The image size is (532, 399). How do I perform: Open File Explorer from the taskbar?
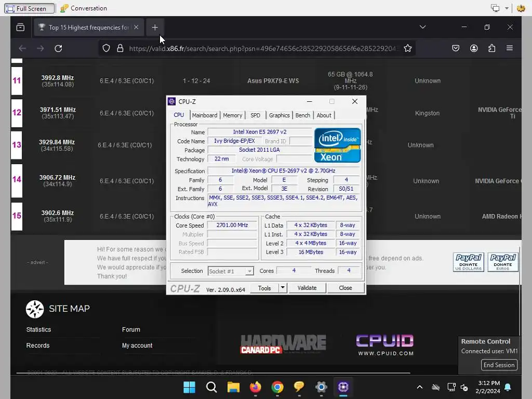233,387
